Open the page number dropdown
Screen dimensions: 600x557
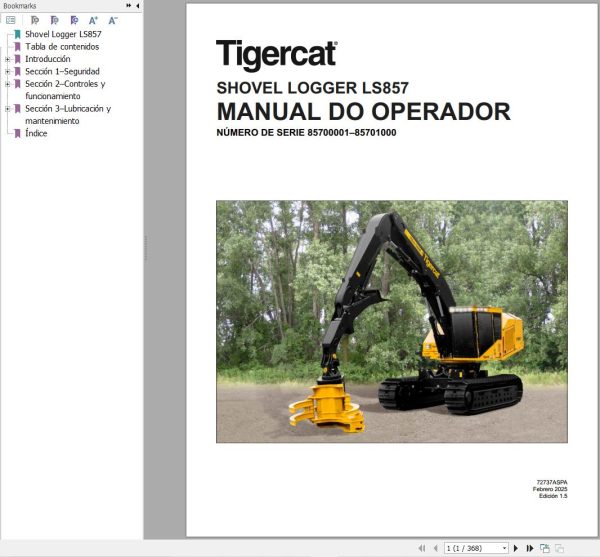(x=504, y=548)
